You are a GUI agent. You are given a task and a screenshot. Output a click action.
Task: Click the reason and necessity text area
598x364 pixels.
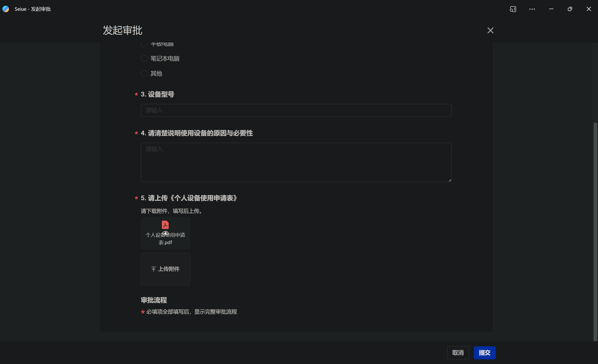pos(296,162)
